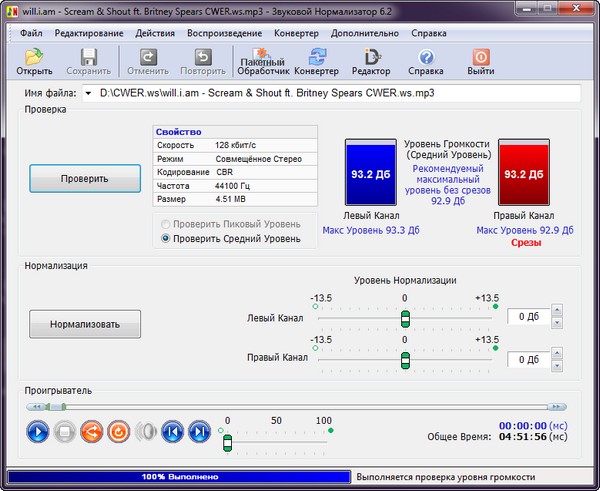Select Проверить Пиковый Уровень radio button
600x491 pixels.
167,224
